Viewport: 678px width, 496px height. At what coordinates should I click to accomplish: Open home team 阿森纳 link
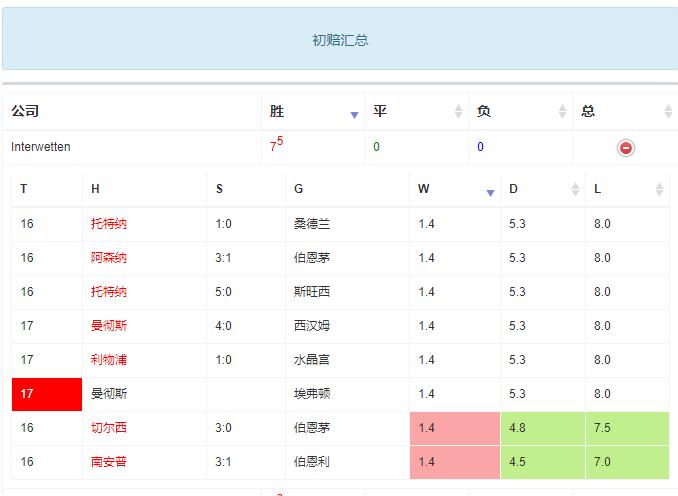coord(109,258)
